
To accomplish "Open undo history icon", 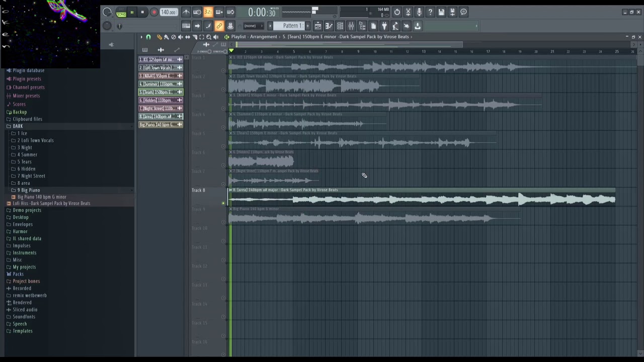I will (397, 12).
